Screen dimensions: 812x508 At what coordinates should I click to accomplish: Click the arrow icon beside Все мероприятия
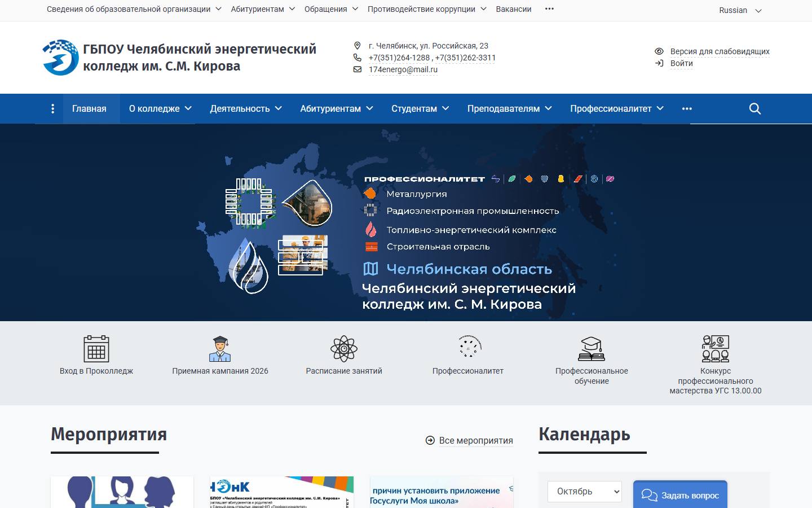click(x=430, y=440)
